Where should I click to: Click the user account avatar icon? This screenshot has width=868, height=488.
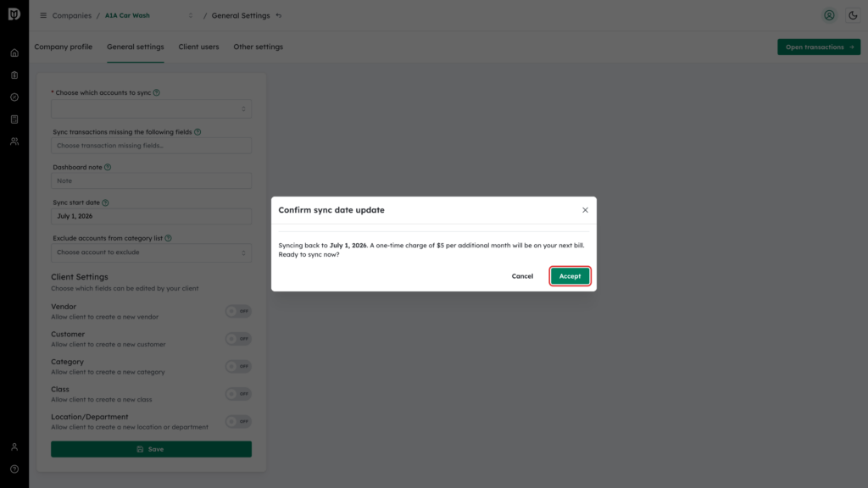829,15
